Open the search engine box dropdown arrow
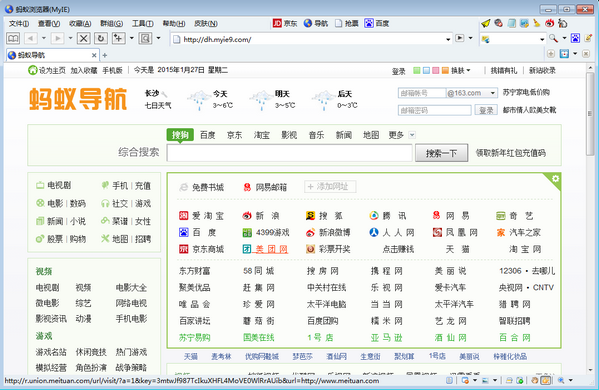This screenshot has width=599, height=390. point(542,39)
